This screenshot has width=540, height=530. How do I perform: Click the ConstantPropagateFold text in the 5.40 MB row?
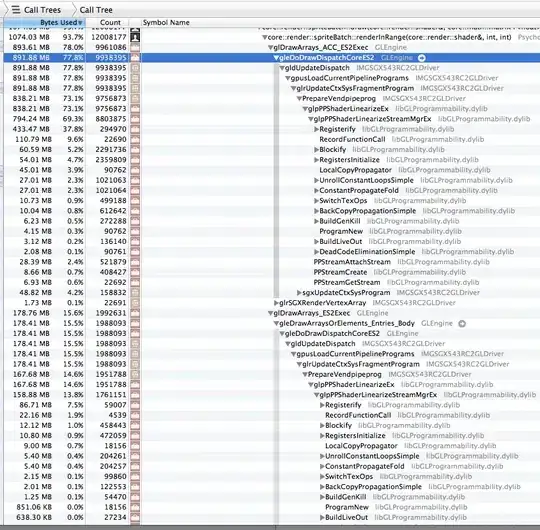(365, 466)
